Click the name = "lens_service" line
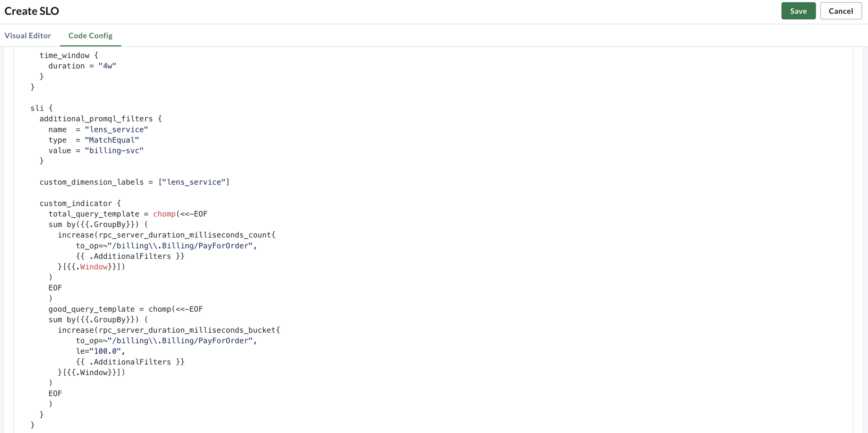 (98, 130)
